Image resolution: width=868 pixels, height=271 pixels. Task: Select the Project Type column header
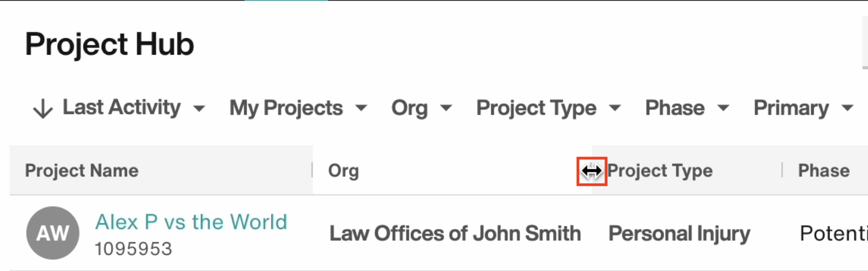pos(660,170)
